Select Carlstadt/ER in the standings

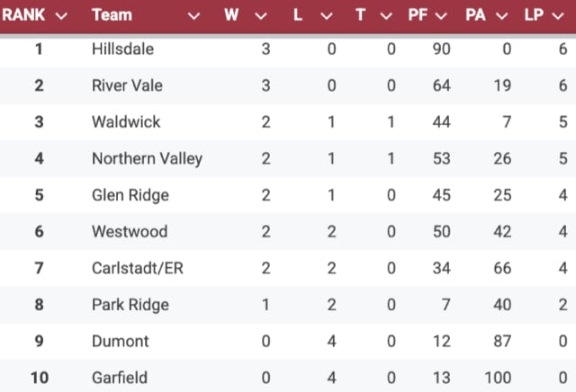coord(135,268)
